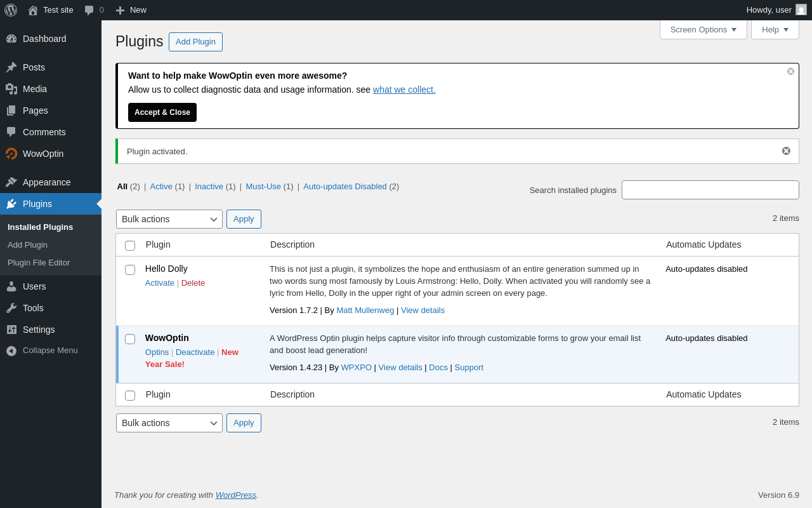This screenshot has width=812, height=508.
Task: Collapse the sidebar menu arrow icon
Action: tap(11, 351)
